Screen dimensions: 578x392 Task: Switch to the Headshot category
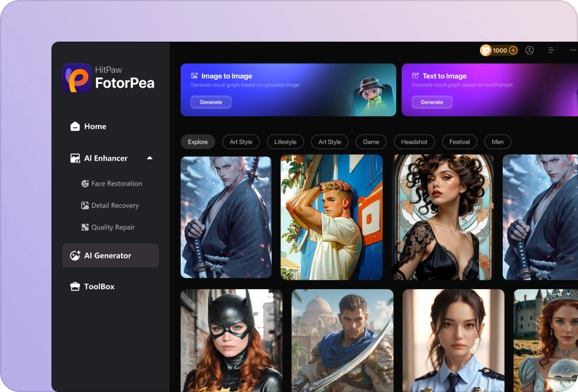(414, 141)
